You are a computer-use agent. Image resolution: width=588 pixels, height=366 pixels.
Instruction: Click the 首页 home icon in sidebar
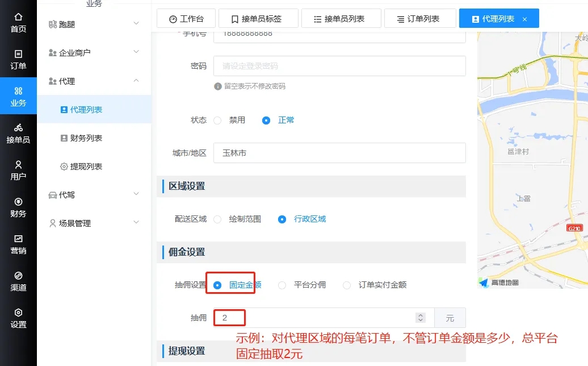pos(18,17)
